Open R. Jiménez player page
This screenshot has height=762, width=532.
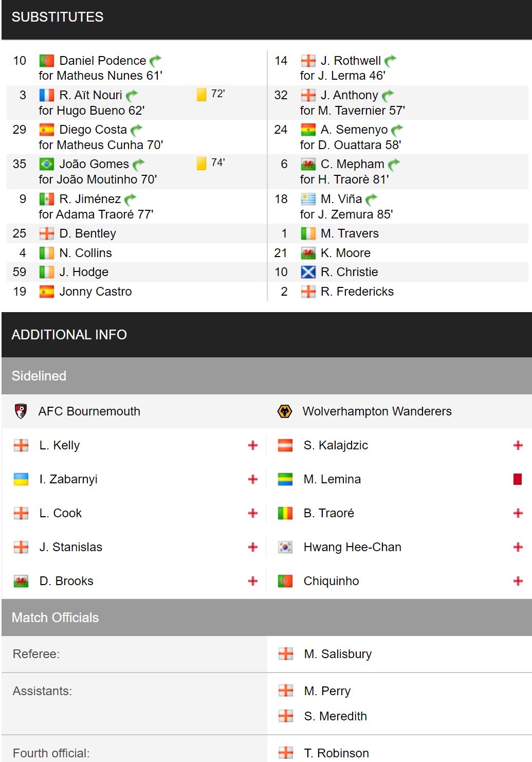(90, 199)
